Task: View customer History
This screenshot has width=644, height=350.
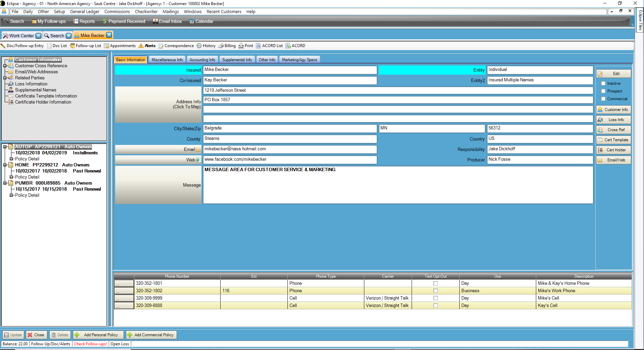Action: click(206, 46)
